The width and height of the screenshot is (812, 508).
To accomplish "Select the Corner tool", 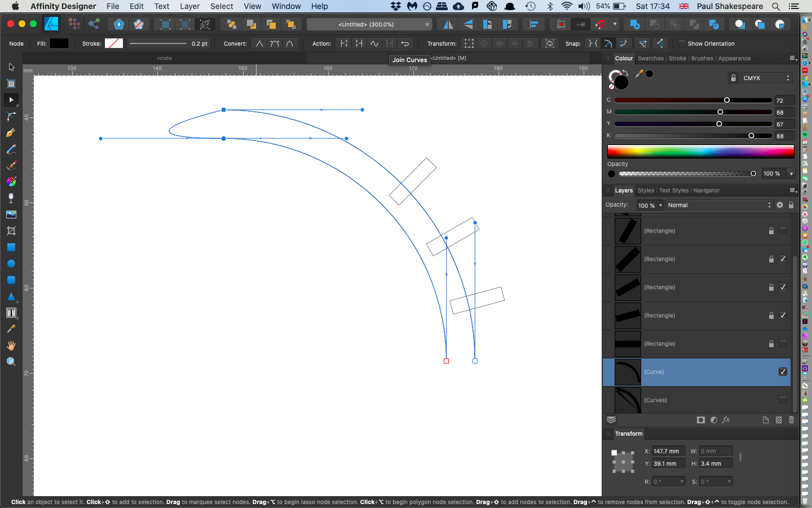I will (11, 116).
